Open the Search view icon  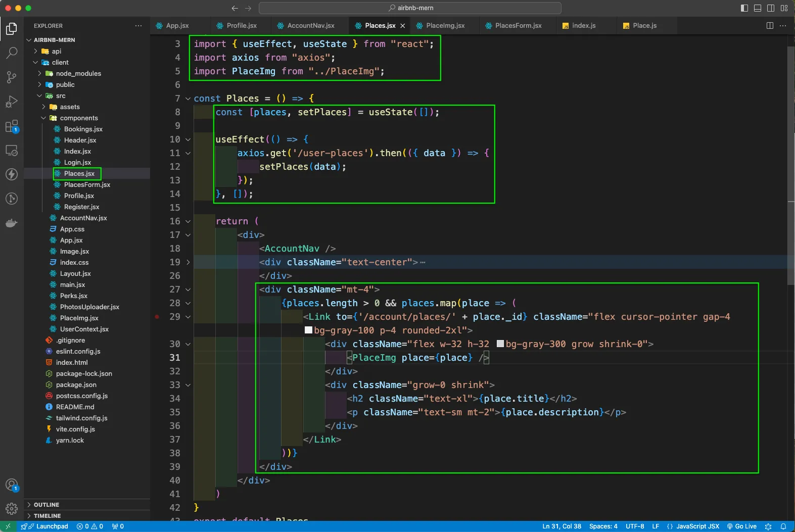12,53
